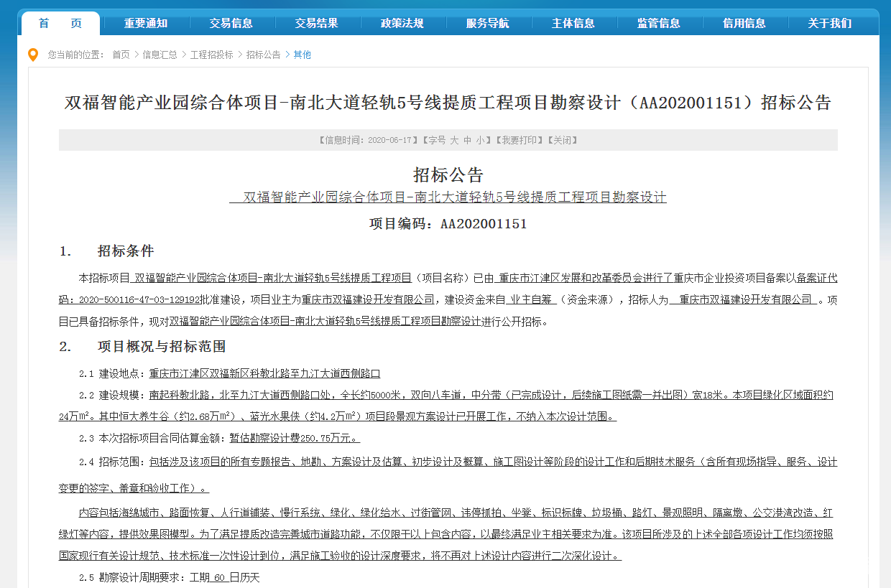
Task: Click 我要打印 to print the page
Action: point(519,141)
